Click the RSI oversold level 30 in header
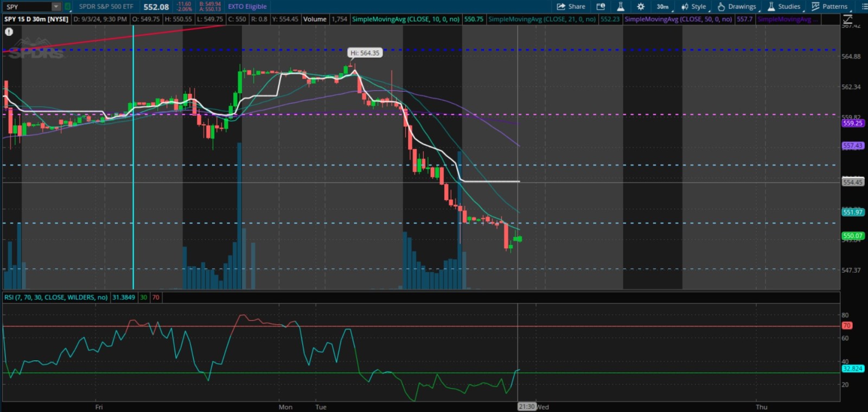The image size is (868, 412). pyautogui.click(x=144, y=297)
